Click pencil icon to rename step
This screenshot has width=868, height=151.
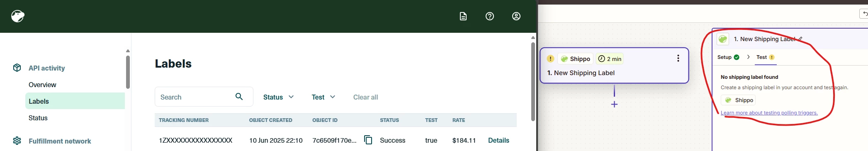click(x=800, y=39)
